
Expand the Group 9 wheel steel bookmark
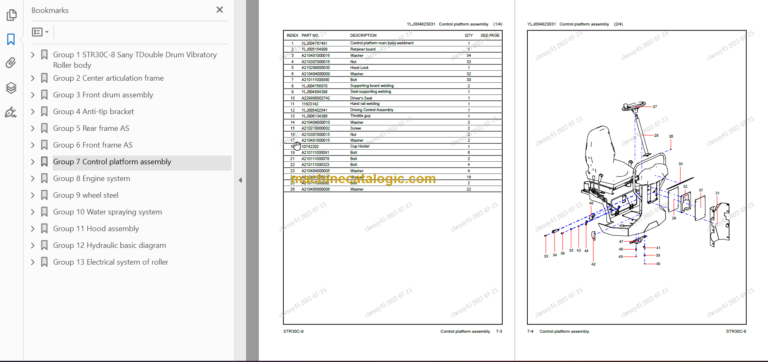click(x=33, y=195)
